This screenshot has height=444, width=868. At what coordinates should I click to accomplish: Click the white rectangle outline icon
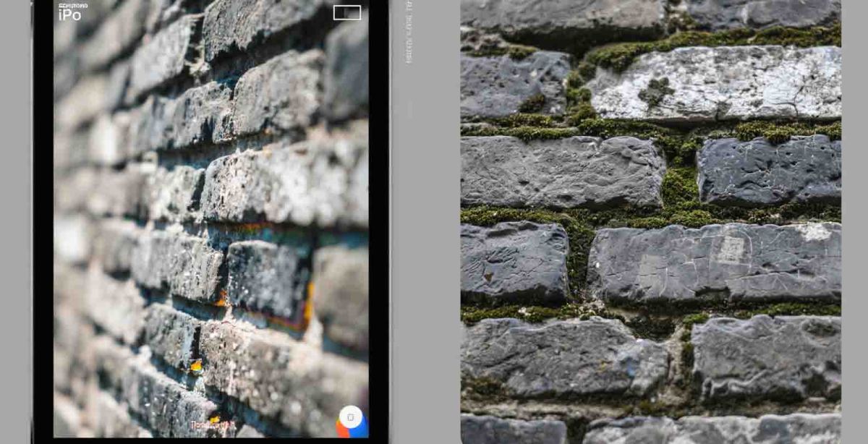[347, 12]
